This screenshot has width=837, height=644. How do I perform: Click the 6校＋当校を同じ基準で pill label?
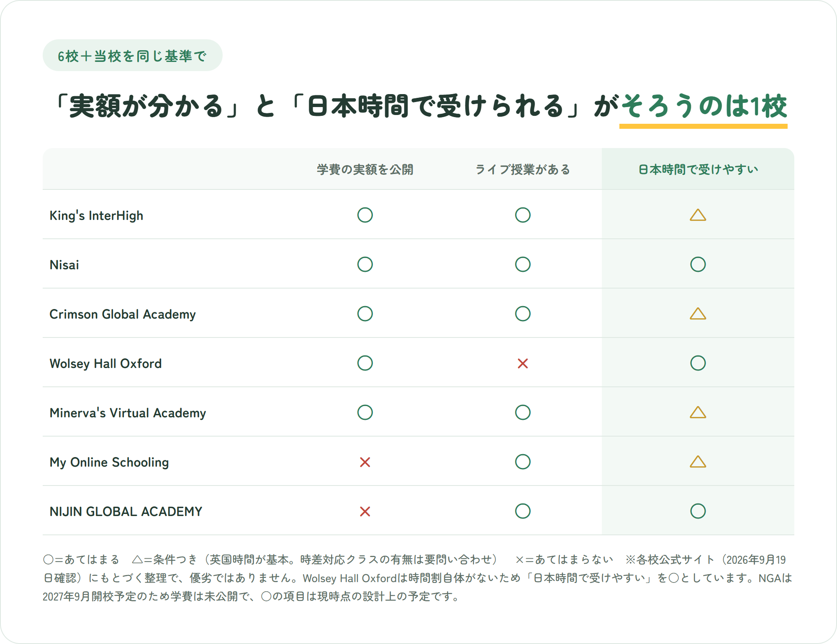(132, 56)
